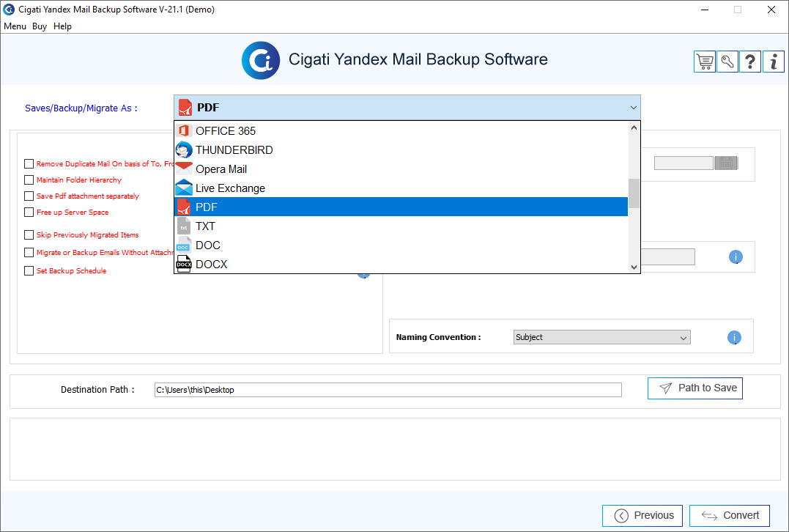789x532 pixels.
Task: Choose TXT from the format list
Action: (401, 226)
